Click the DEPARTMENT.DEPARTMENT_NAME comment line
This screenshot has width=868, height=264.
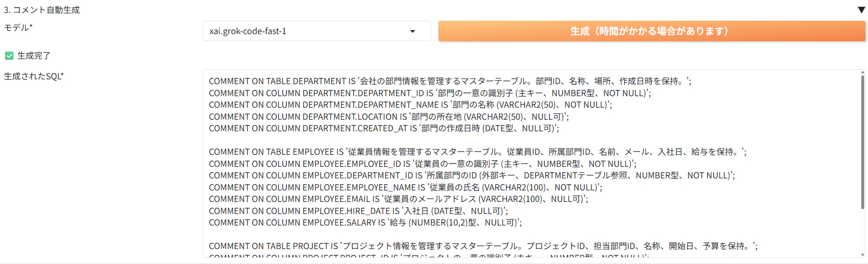click(410, 105)
